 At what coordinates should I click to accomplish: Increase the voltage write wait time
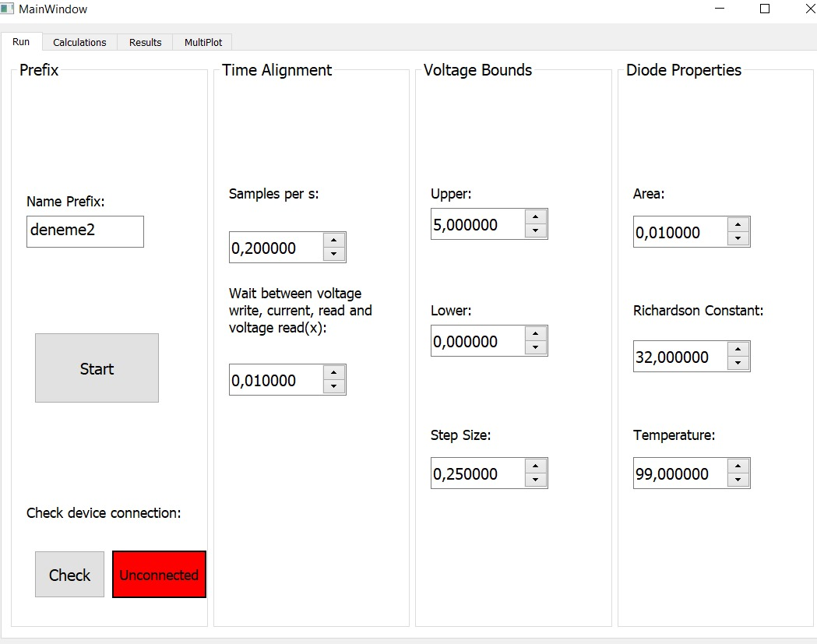333,372
